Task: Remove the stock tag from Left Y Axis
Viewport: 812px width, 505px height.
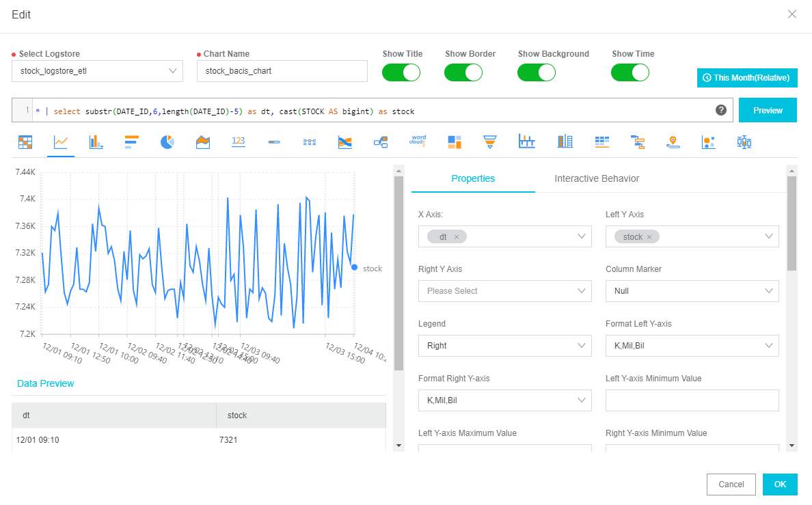Action: 649,237
